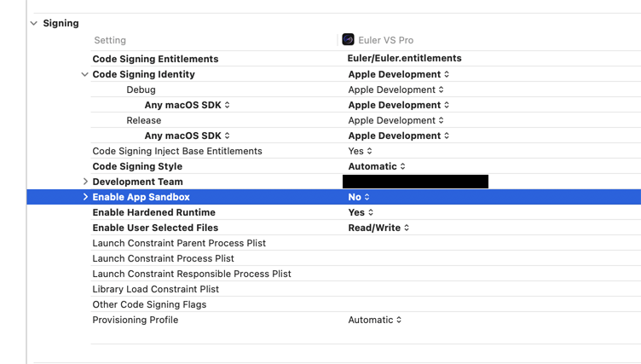Open Debug Apple Development identity popup
The height and width of the screenshot is (364, 641).
coord(396,90)
